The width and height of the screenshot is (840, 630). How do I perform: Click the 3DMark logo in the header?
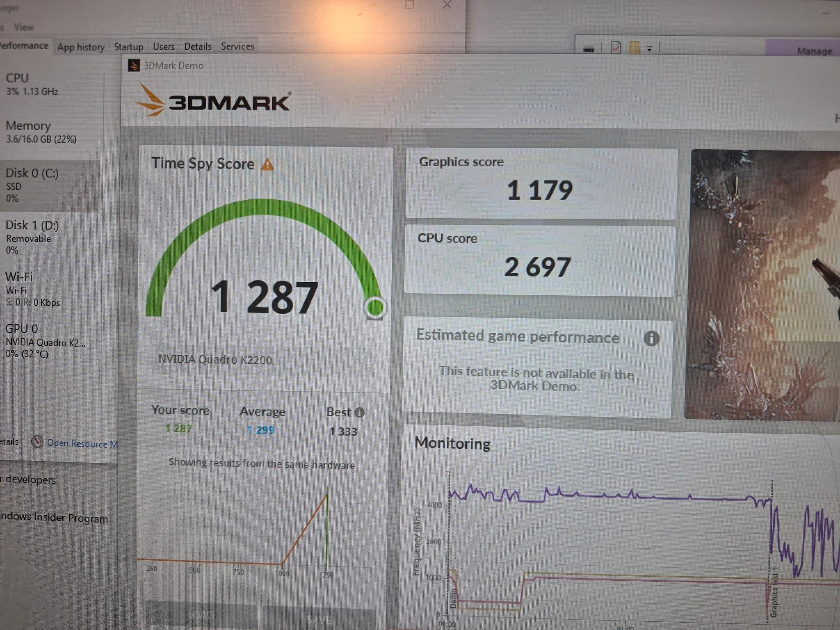point(213,100)
